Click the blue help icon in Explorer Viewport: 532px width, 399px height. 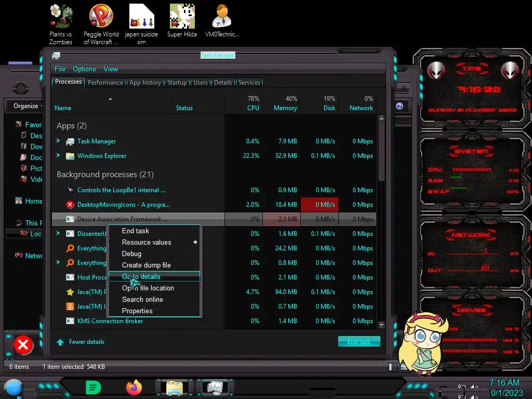pos(400,106)
